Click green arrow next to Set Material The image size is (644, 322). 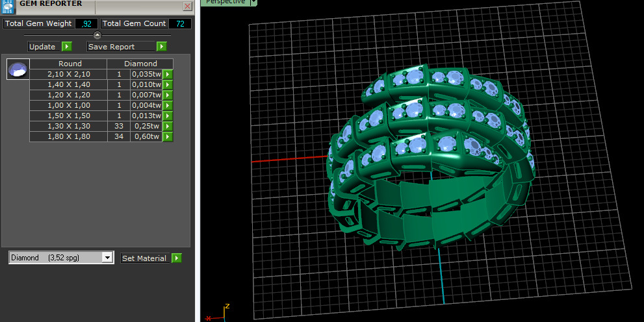(177, 258)
